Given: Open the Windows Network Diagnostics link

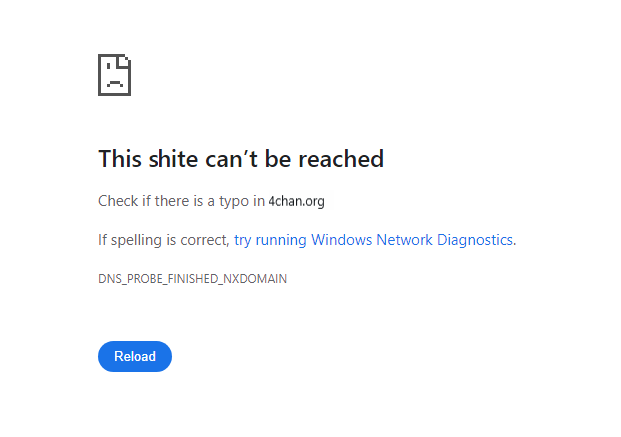Looking at the screenshot, I should click(375, 240).
